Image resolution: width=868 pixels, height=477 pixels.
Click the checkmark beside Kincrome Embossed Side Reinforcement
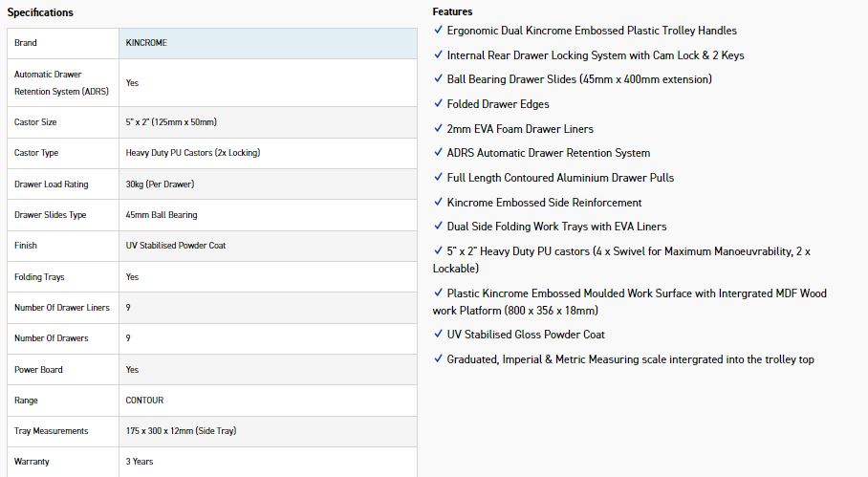[x=438, y=202]
